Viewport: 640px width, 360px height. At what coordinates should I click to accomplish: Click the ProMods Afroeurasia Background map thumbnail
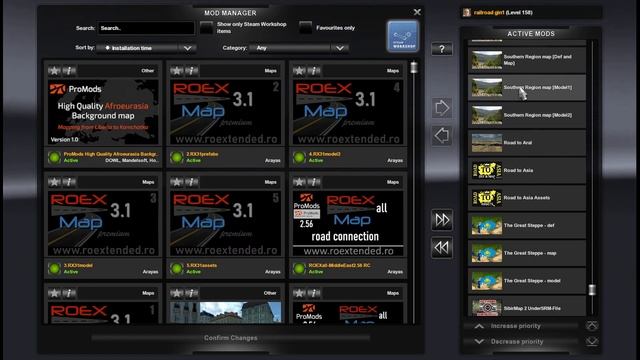tap(103, 112)
